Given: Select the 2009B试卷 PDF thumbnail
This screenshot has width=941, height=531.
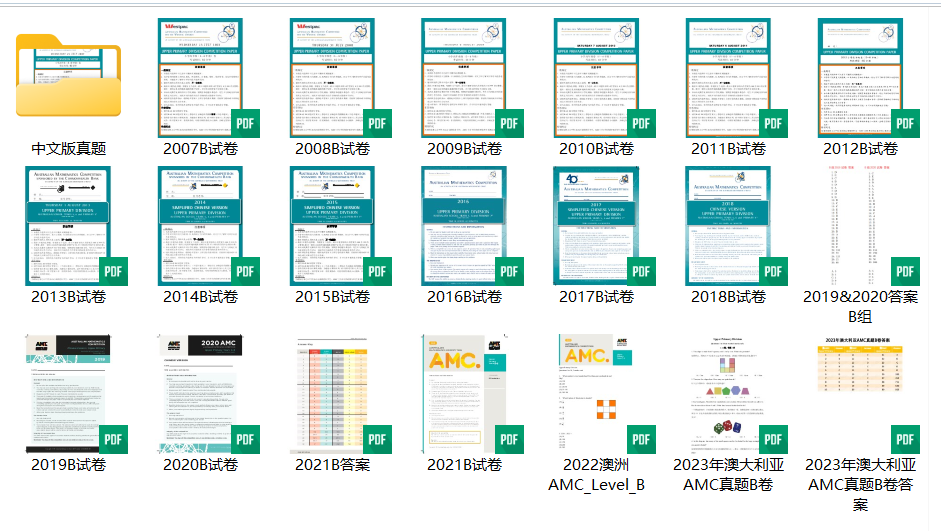Looking at the screenshot, I should pyautogui.click(x=472, y=78).
